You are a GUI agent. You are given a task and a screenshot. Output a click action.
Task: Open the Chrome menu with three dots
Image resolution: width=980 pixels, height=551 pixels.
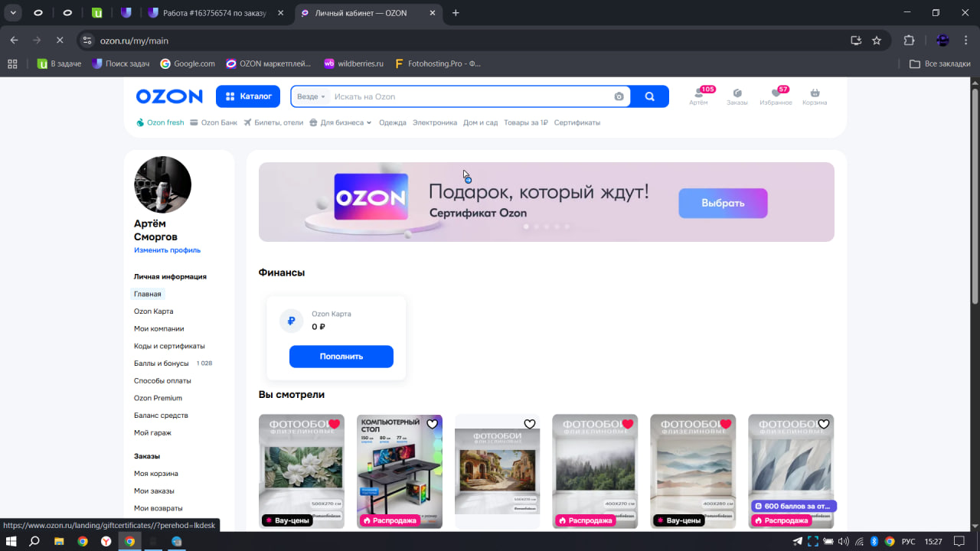click(x=966, y=41)
